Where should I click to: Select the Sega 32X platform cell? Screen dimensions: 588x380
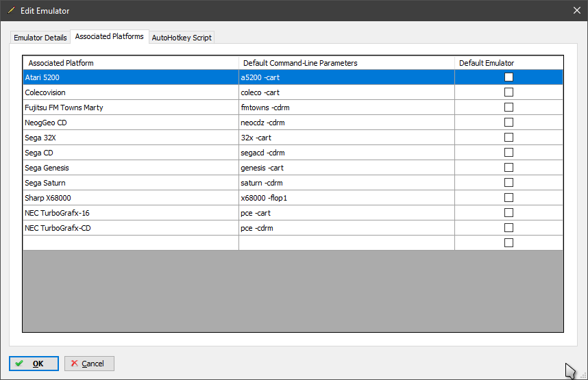pos(130,137)
